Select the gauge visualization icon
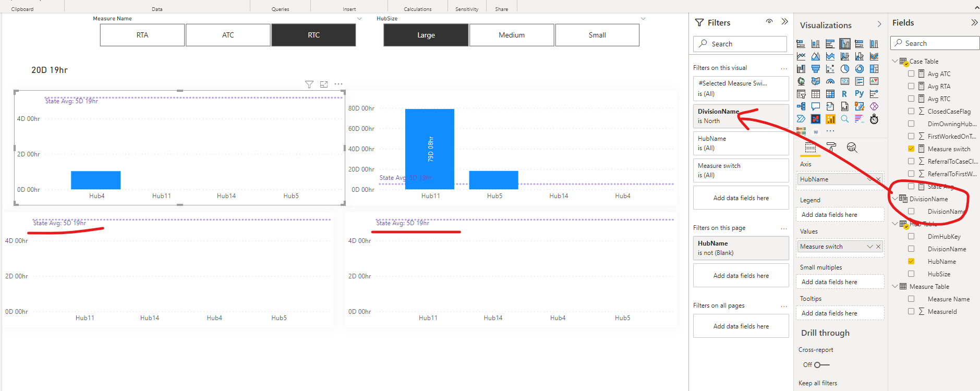The height and width of the screenshot is (391, 980). 830,81
